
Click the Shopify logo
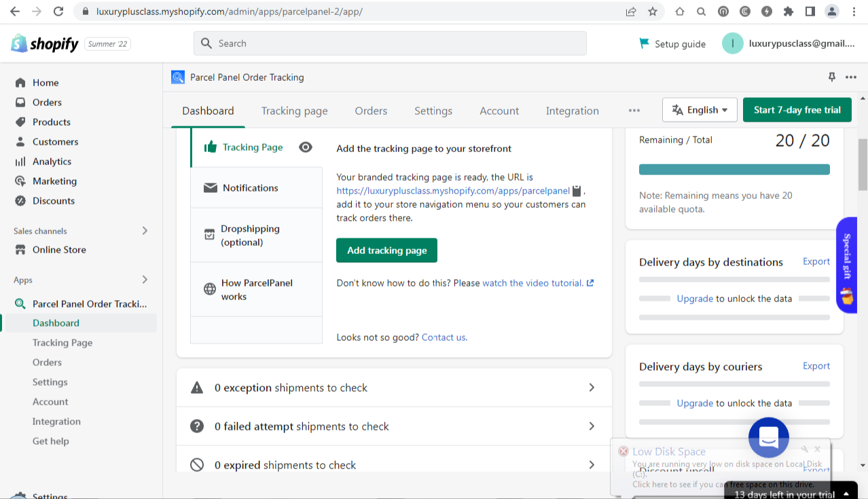pos(46,44)
